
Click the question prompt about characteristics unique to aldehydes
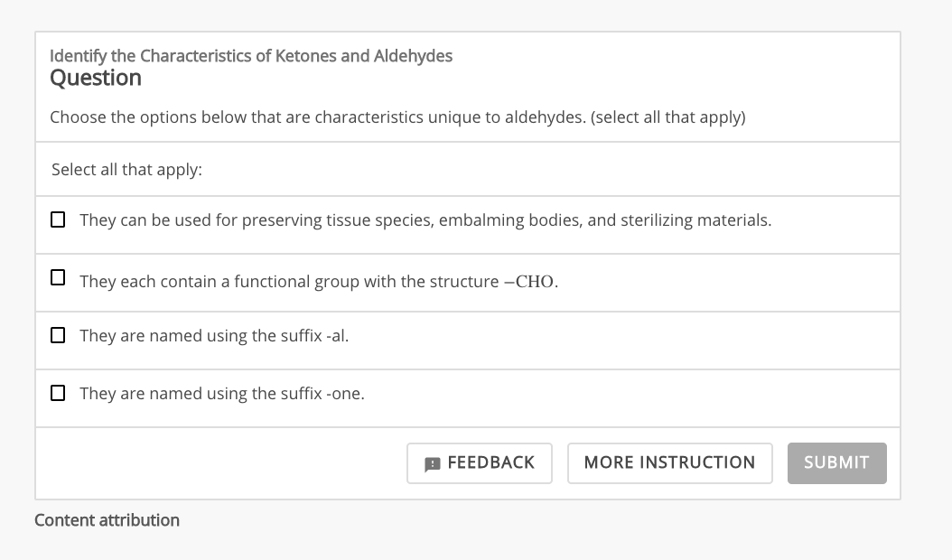[397, 117]
